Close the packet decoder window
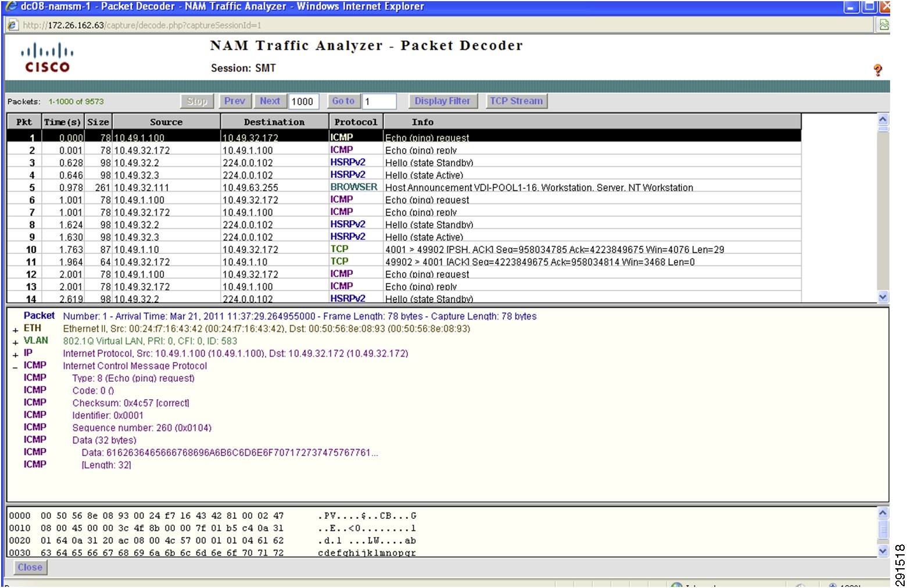Image resolution: width=907 pixels, height=588 pixels. pos(30,568)
